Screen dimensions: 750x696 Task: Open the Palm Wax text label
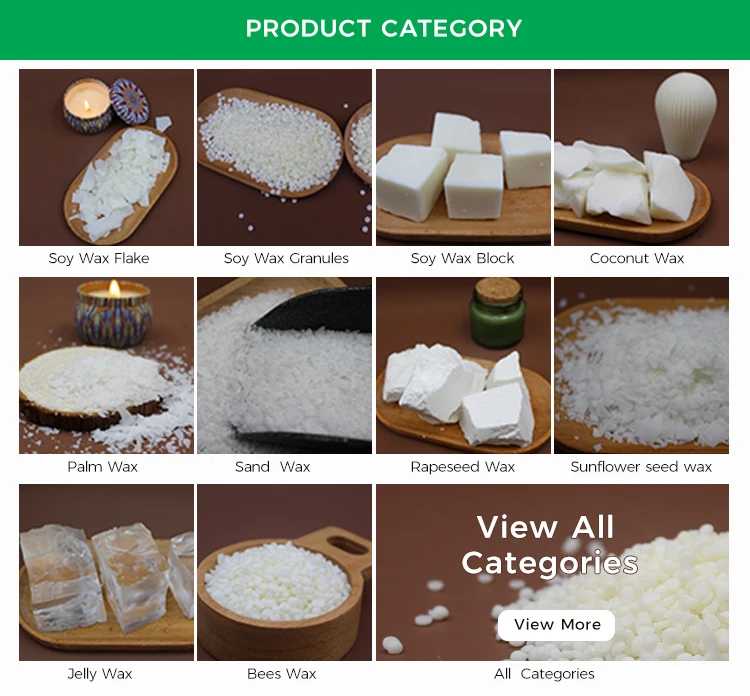click(x=102, y=467)
